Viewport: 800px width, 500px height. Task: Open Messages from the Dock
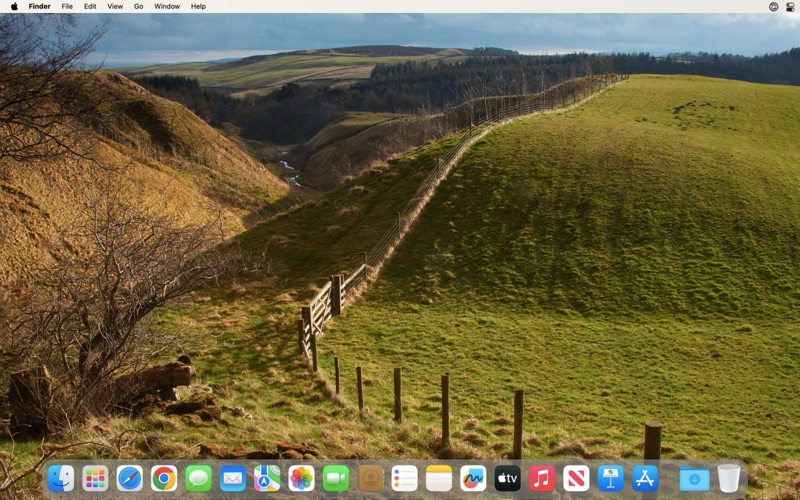(198, 478)
